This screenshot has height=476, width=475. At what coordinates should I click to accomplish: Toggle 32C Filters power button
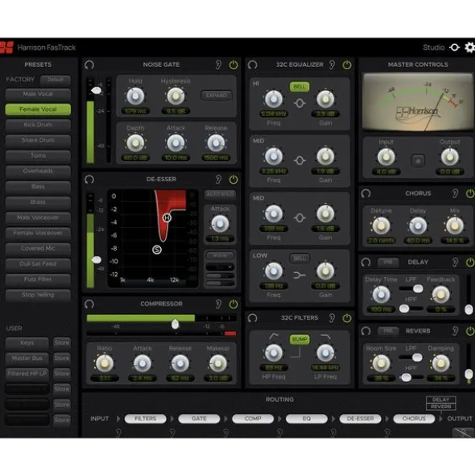347,318
